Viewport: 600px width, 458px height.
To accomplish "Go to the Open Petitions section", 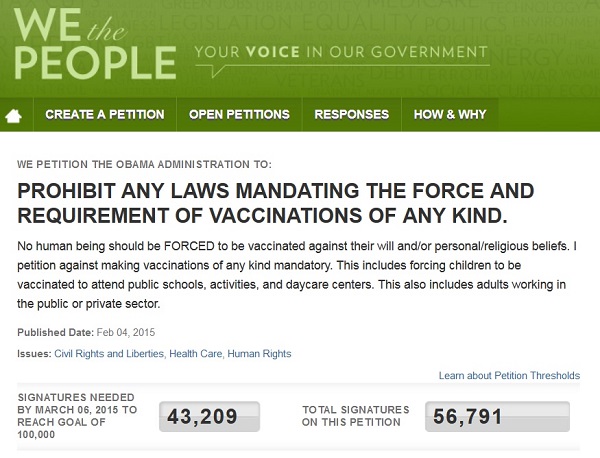I will pyautogui.click(x=239, y=114).
